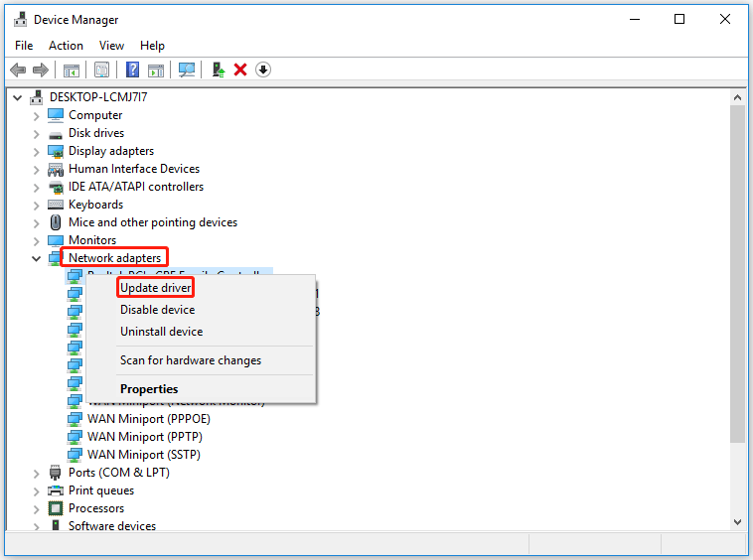Expand the IDE ATA/ATAPI controllers category
This screenshot has height=560, width=753.
36,188
